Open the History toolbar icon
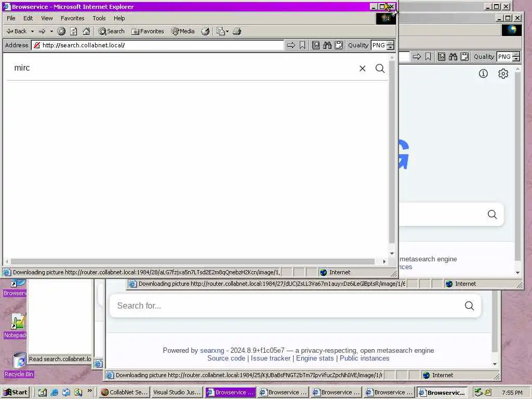532x399 pixels. [x=205, y=31]
